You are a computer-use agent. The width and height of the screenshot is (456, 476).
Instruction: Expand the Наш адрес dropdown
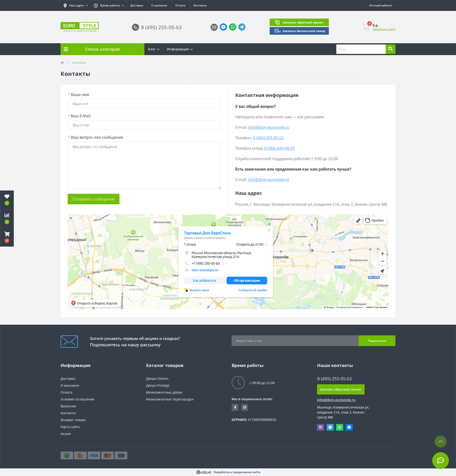(x=76, y=5)
